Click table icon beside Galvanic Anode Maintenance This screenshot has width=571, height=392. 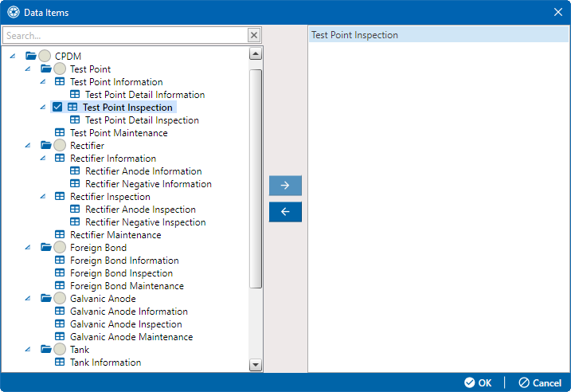tap(60, 336)
